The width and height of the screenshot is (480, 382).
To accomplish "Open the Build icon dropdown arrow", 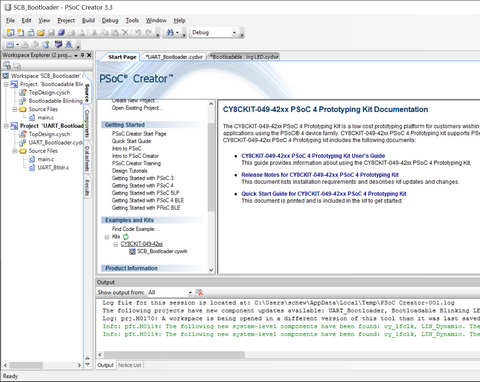I will point(17,44).
